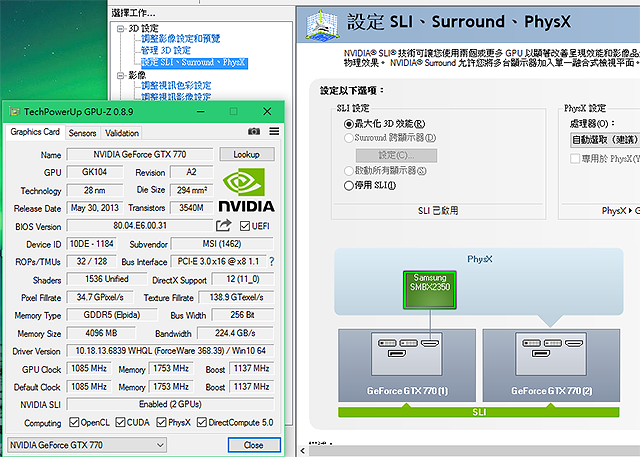Click the Memory Size 4096 MB value
Image resolution: width=640 pixels, height=457 pixels.
pos(101,333)
